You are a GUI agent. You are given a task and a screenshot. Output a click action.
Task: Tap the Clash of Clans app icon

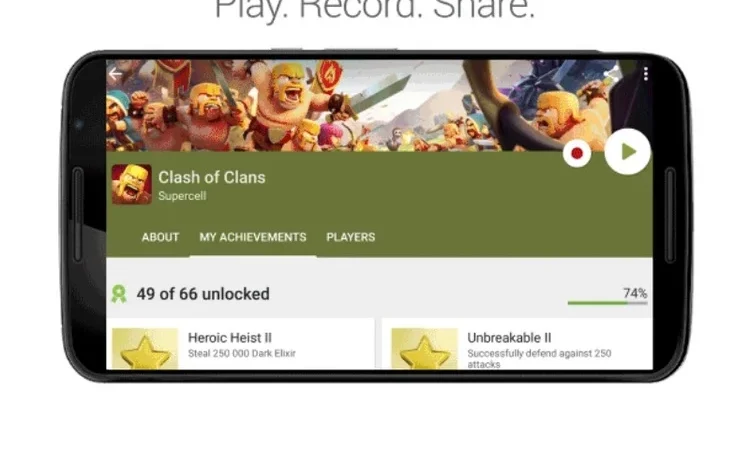132,185
